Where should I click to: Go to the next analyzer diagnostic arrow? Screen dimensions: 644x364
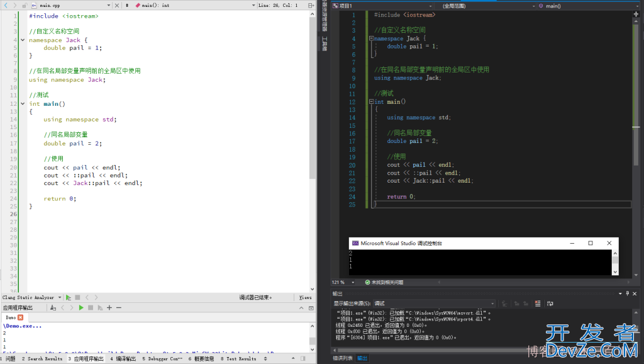[x=96, y=297]
